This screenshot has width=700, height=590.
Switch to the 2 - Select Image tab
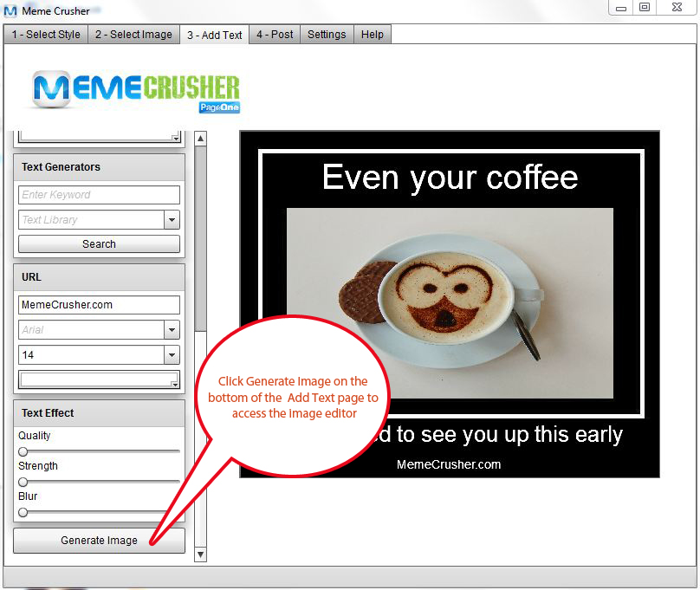click(x=133, y=35)
